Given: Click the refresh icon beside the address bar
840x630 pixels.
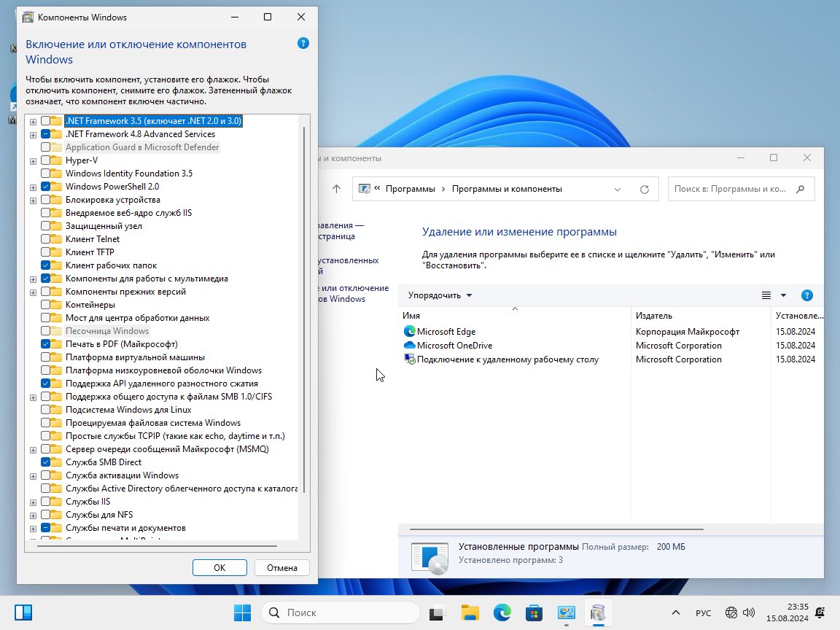Looking at the screenshot, I should (x=644, y=189).
